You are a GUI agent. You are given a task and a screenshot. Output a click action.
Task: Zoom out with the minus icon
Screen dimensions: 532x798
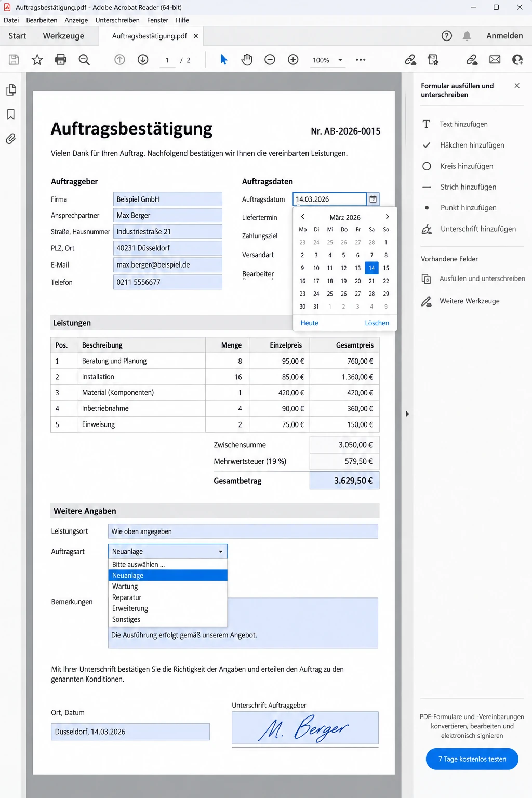(270, 60)
